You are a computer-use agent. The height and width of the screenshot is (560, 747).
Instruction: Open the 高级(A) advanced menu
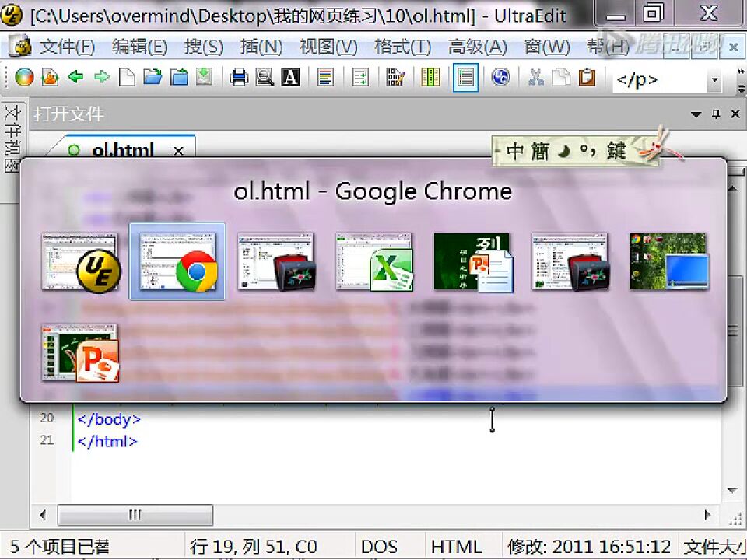click(477, 47)
